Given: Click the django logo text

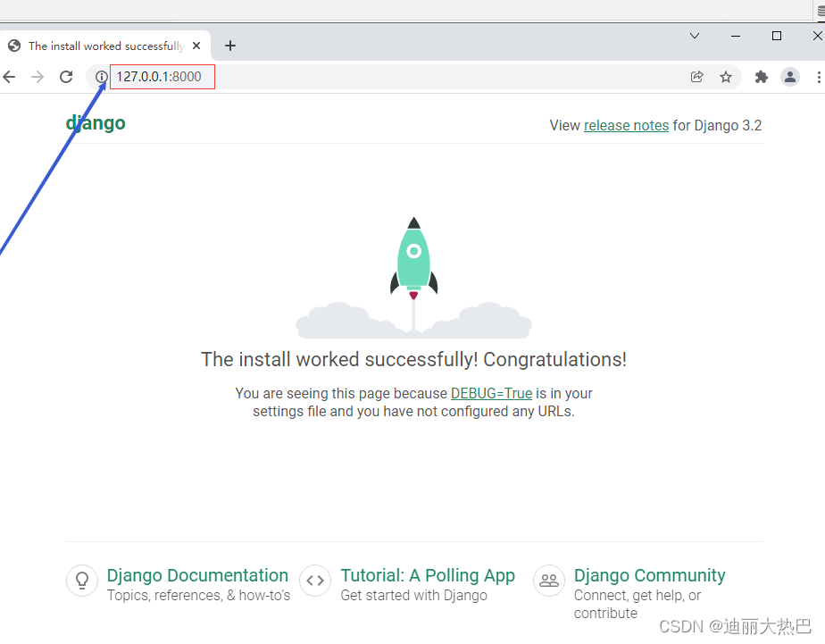Looking at the screenshot, I should coord(96,123).
